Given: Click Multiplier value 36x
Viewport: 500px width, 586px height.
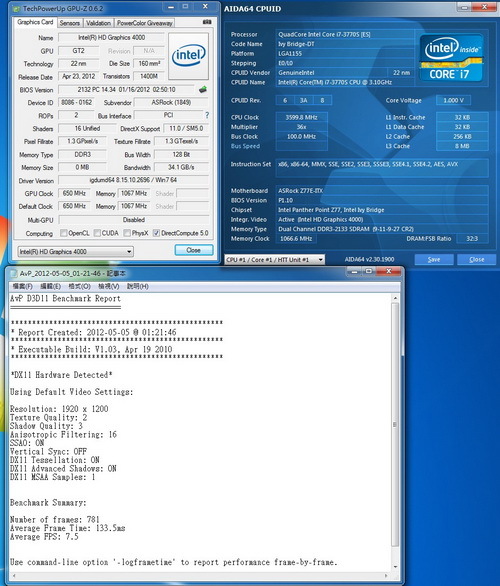Looking at the screenshot, I should click(301, 127).
